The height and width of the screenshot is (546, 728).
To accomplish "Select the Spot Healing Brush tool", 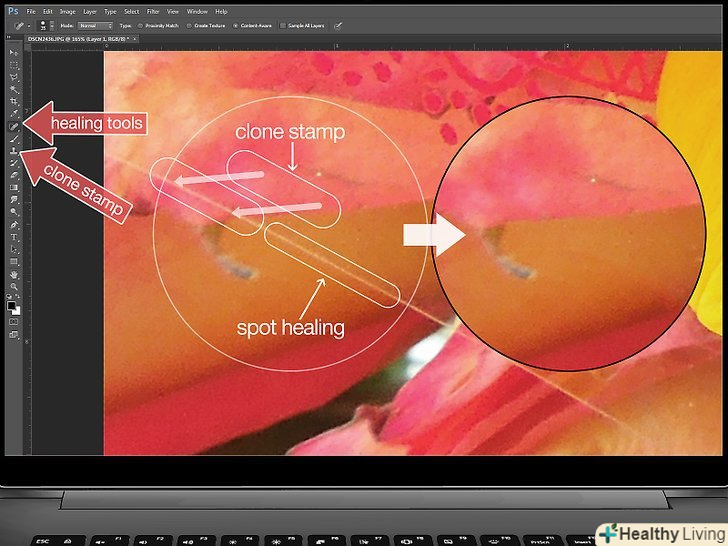I will coord(13,126).
